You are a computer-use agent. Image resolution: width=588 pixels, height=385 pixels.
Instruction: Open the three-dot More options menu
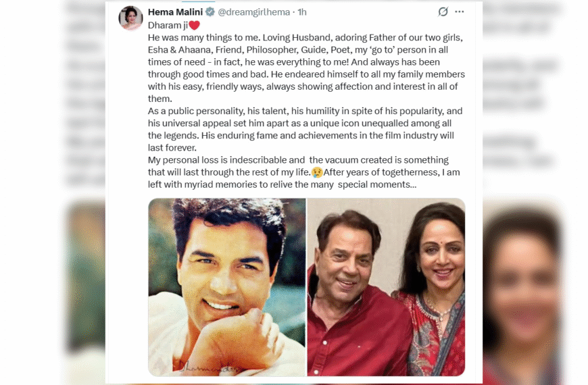coord(460,12)
